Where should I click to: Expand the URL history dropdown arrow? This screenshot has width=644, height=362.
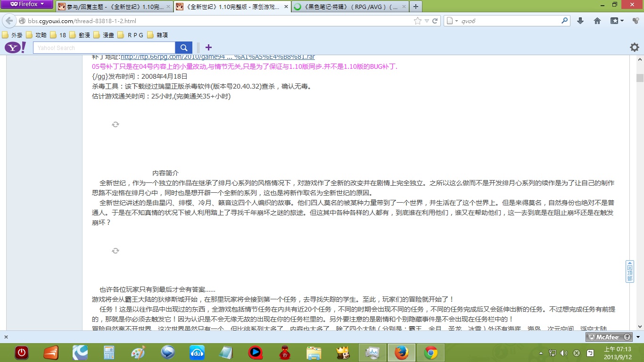[427, 21]
